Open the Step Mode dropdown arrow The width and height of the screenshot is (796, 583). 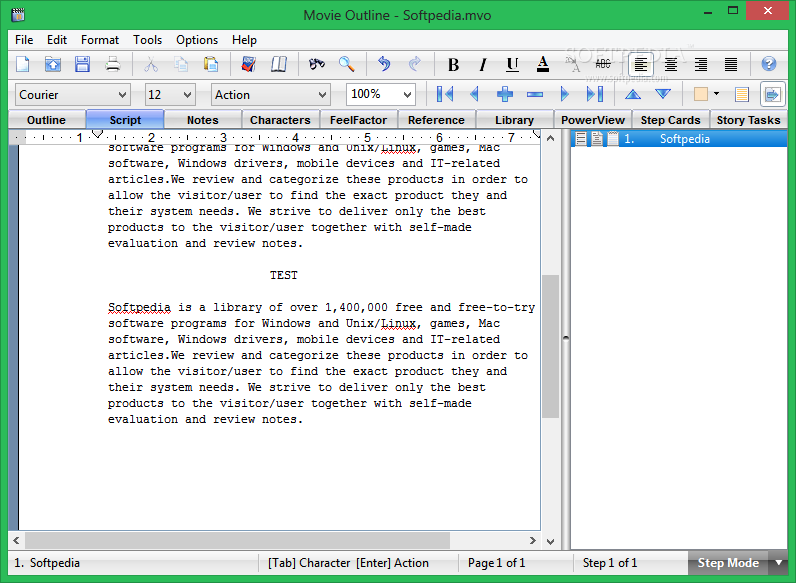click(x=779, y=563)
